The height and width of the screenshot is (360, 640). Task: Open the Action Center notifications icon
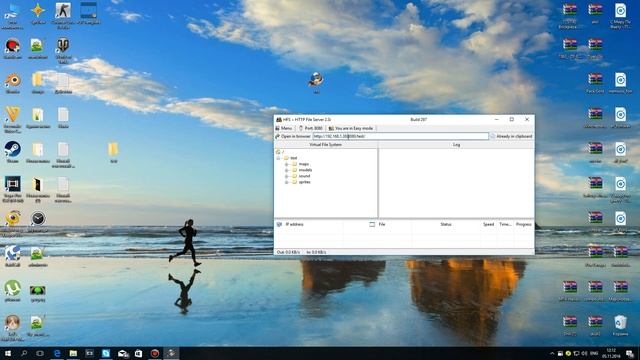click(x=630, y=353)
